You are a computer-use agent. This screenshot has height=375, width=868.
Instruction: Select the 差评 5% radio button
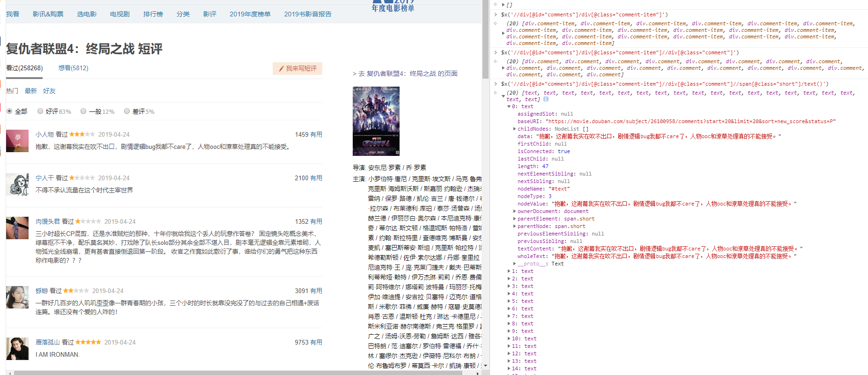tap(127, 111)
